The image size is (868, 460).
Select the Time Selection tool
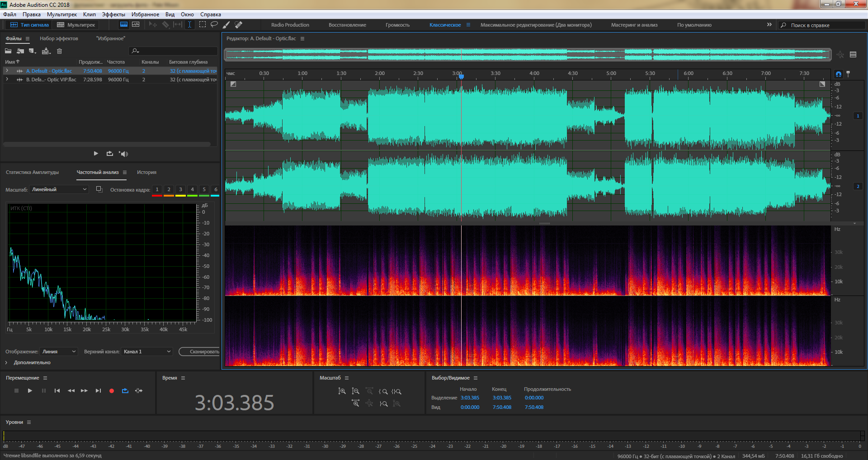tap(189, 25)
